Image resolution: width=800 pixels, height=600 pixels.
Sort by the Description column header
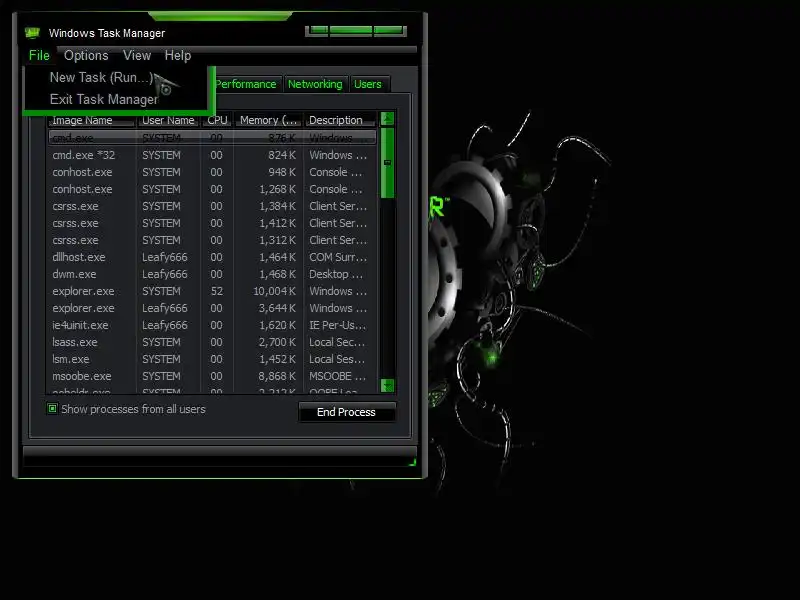point(341,120)
